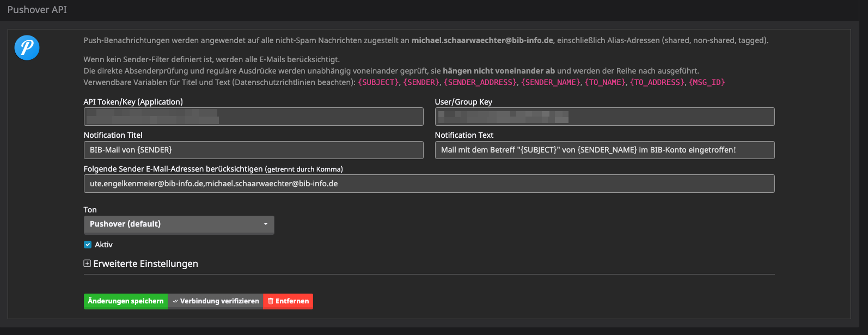Save changes with Änderungen speichern
The image size is (868, 335).
click(126, 301)
